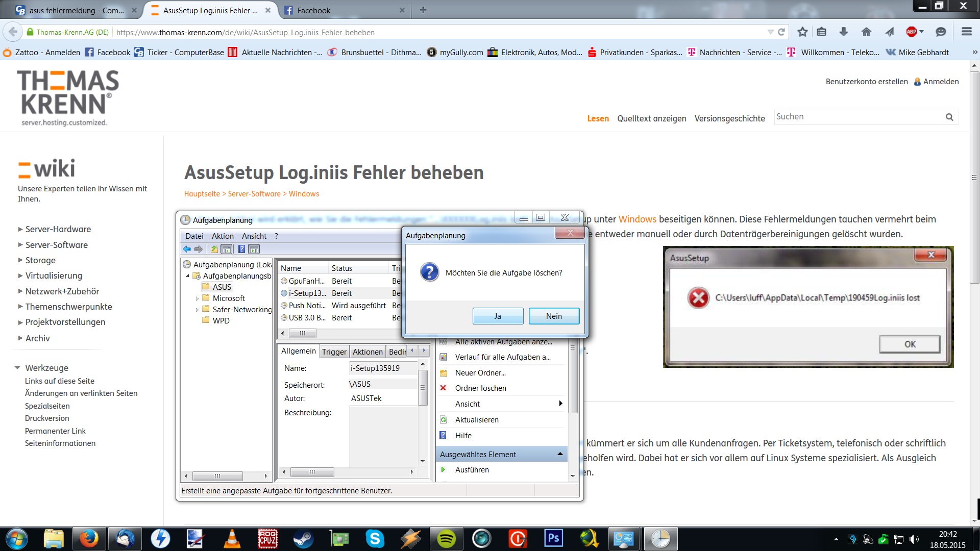Go to Firefox home page icon
The width and height of the screenshot is (980, 551).
pyautogui.click(x=866, y=32)
